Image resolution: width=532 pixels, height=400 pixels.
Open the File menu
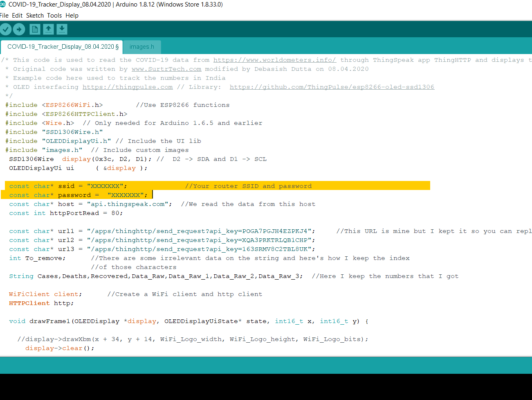(4, 16)
